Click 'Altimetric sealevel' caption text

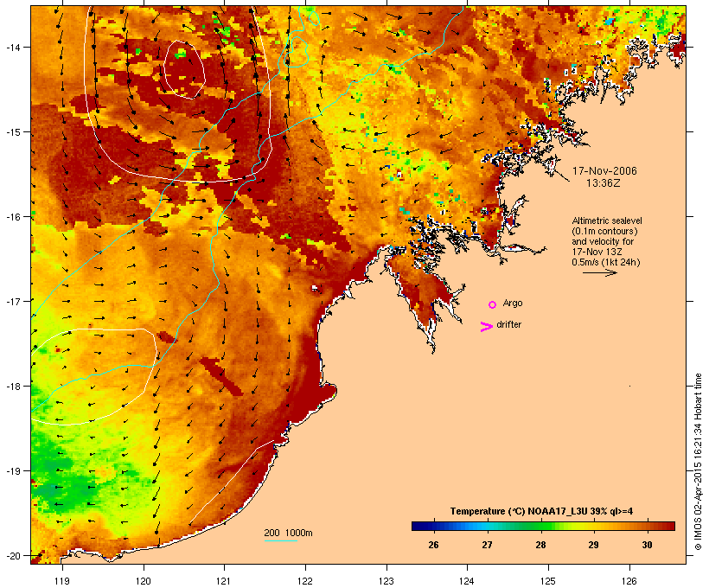click(607, 220)
